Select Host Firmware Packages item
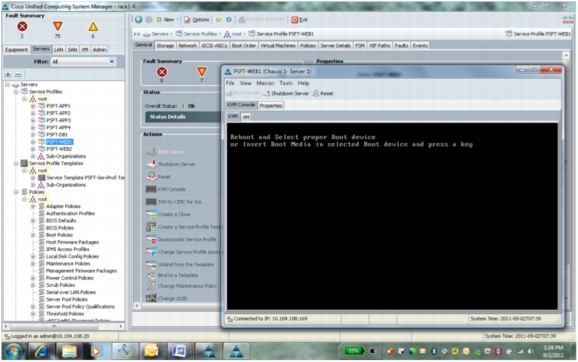Screen dimensions: 578x362 72,242
